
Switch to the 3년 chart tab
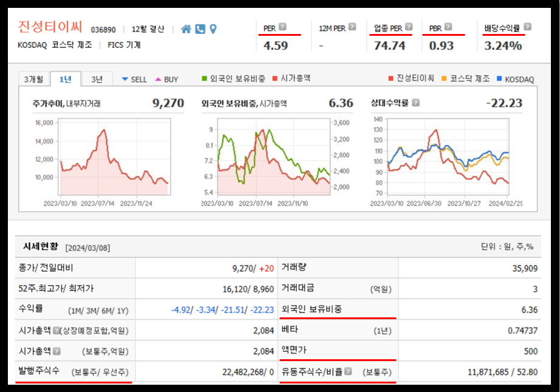97,79
